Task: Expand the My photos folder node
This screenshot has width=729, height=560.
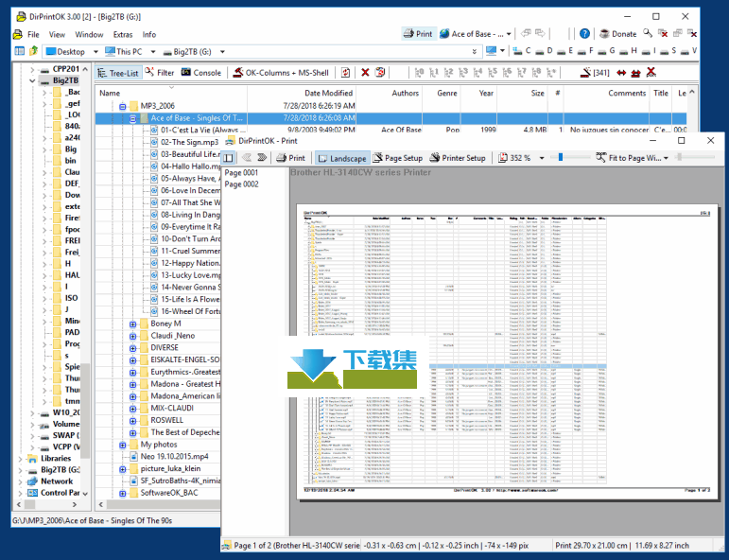Action: 122,445
